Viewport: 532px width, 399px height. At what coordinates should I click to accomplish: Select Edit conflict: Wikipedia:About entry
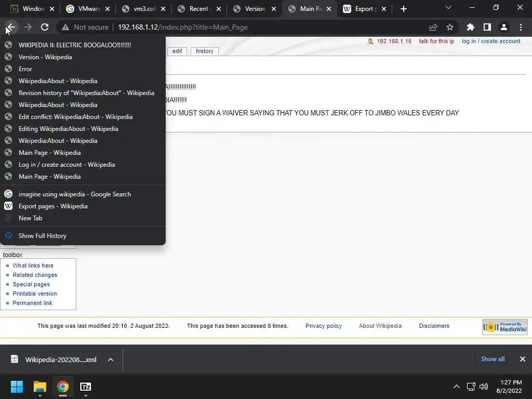click(x=83, y=117)
